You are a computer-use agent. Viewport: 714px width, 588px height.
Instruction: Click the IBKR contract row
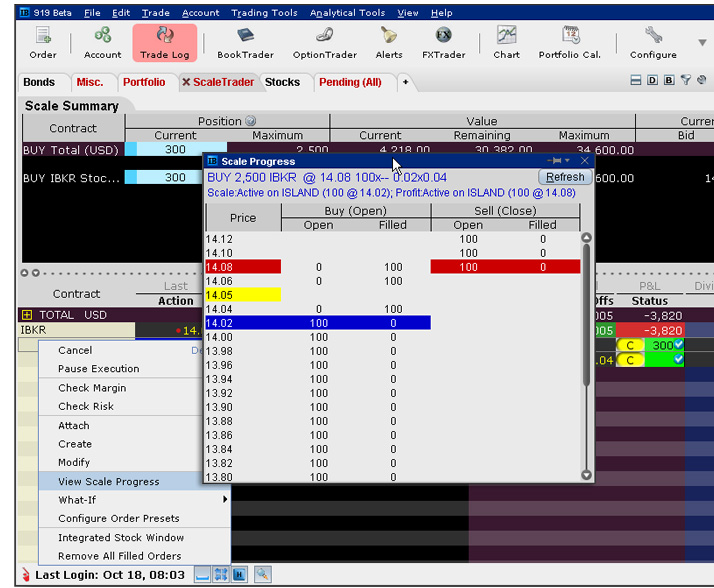[x=77, y=330]
